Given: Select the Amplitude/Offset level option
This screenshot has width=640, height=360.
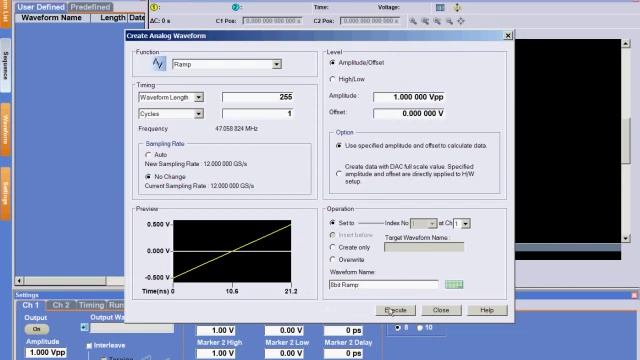Looking at the screenshot, I should 332,63.
